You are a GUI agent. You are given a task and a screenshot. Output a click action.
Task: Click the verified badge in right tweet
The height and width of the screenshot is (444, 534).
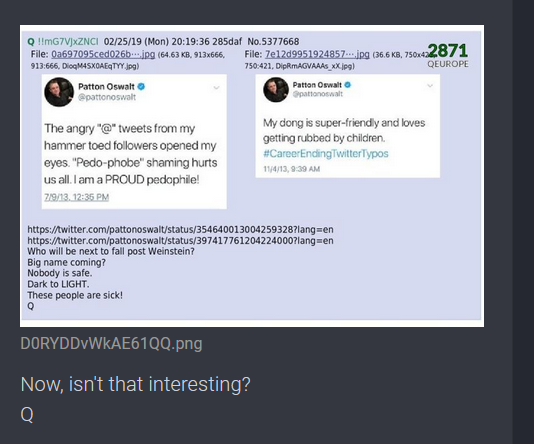347,85
